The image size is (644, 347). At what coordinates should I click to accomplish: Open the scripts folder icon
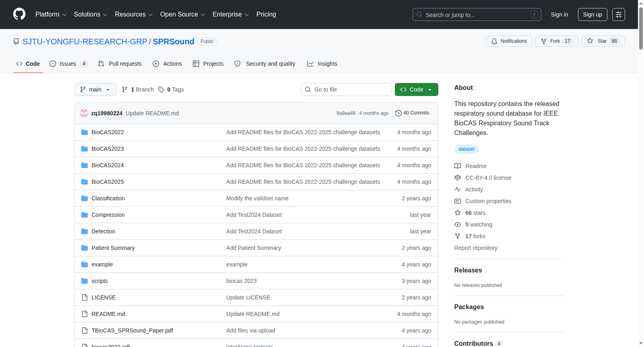pos(85,281)
